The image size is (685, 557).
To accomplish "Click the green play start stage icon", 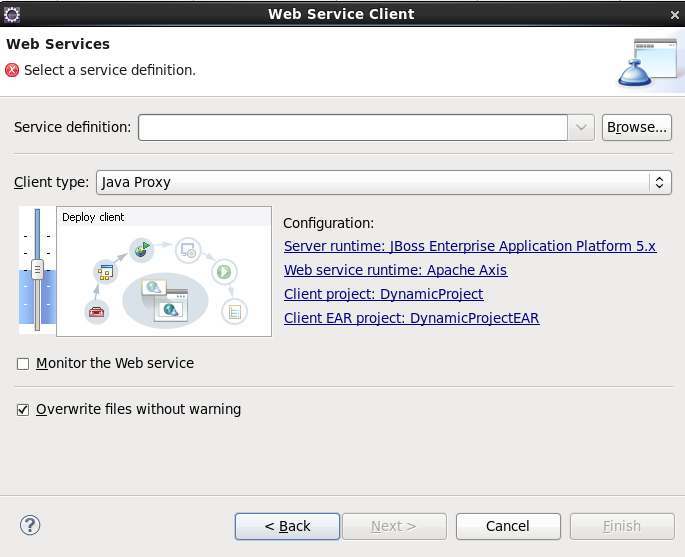I will click(225, 271).
